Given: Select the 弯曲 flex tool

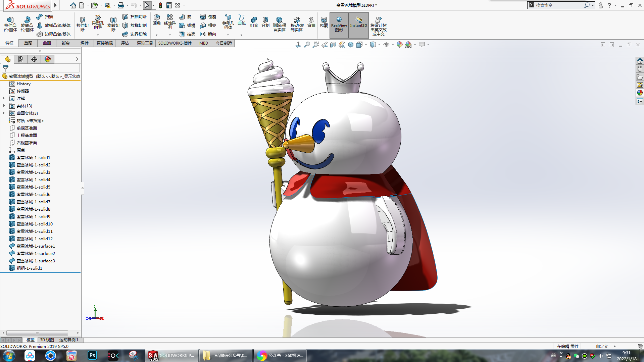Looking at the screenshot, I should point(311,22).
